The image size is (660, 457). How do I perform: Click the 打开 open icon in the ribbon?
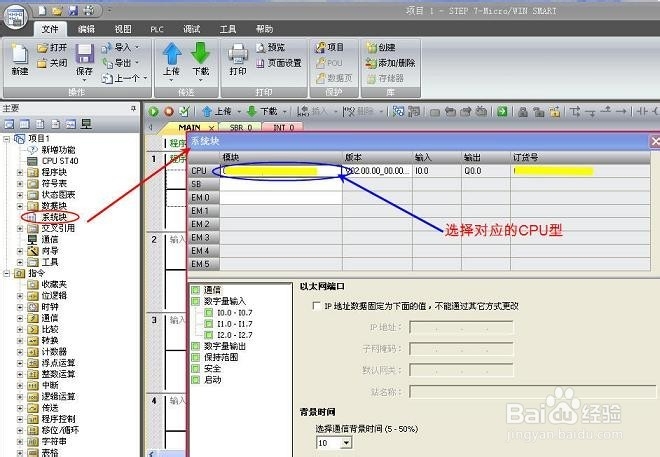click(x=43, y=48)
